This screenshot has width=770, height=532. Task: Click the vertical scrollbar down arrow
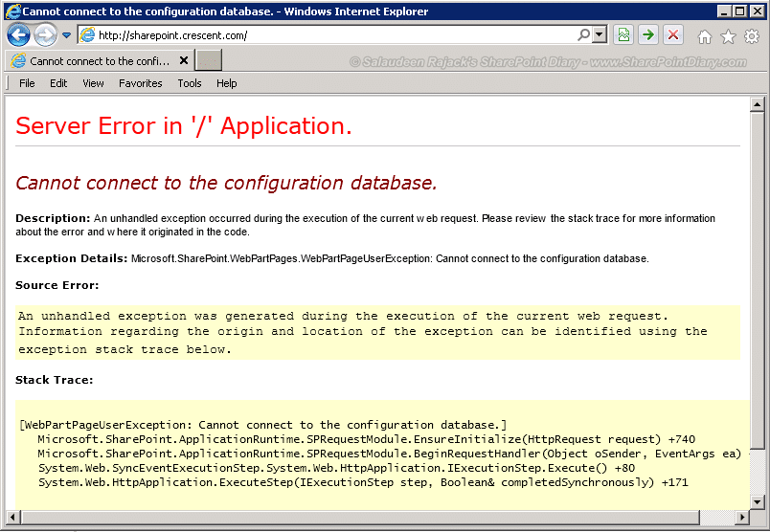pos(758,502)
